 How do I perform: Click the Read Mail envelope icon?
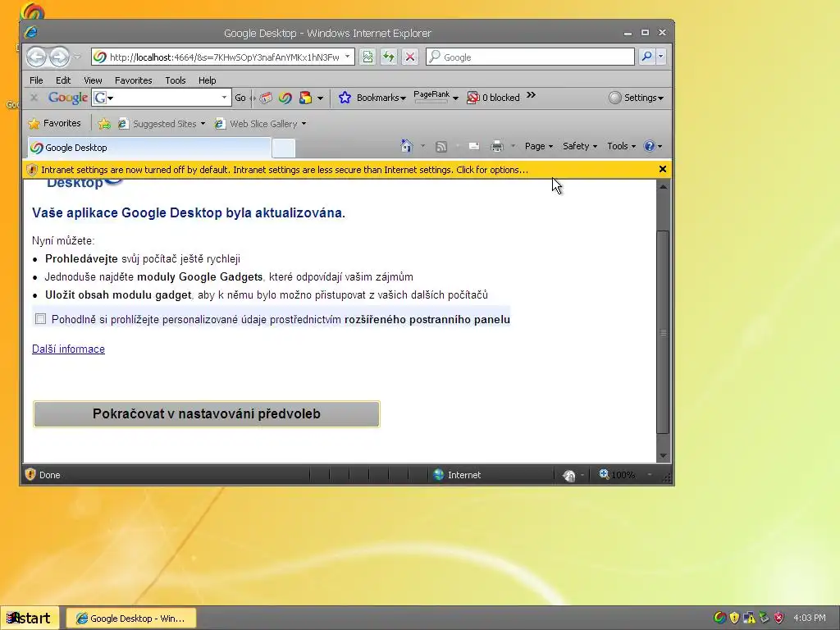click(474, 146)
